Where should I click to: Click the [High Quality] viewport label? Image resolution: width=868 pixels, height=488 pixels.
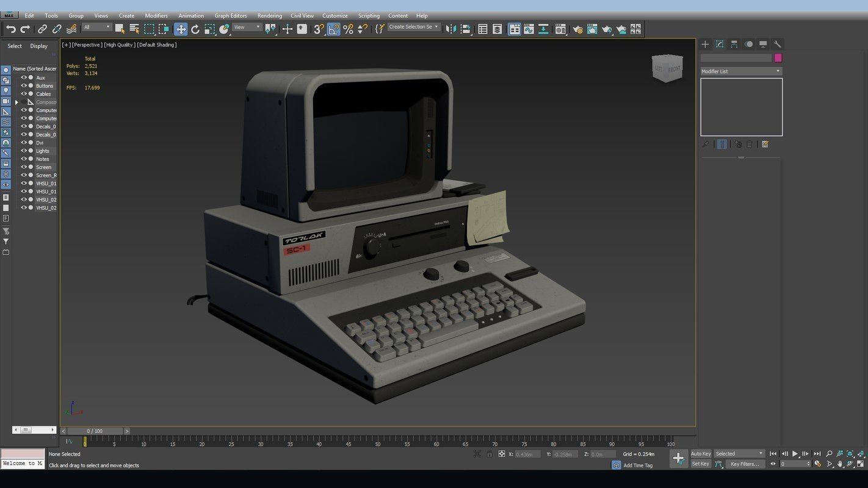click(x=118, y=45)
